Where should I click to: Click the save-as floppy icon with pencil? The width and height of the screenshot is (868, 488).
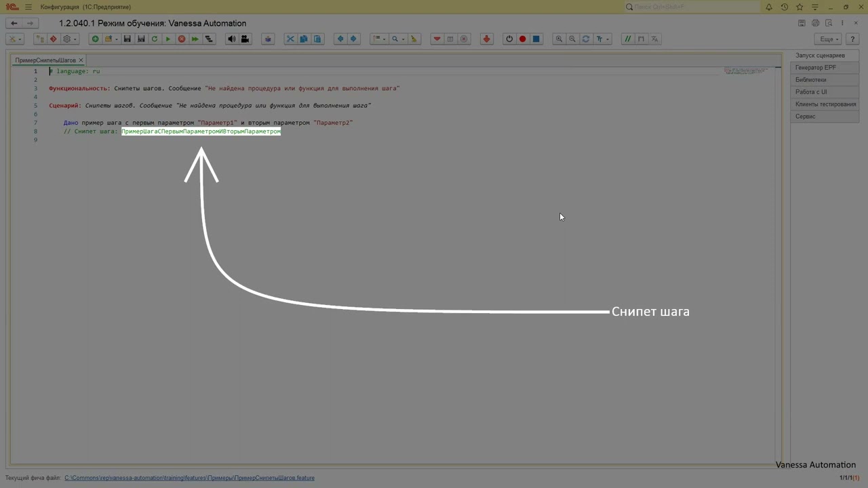click(x=141, y=39)
